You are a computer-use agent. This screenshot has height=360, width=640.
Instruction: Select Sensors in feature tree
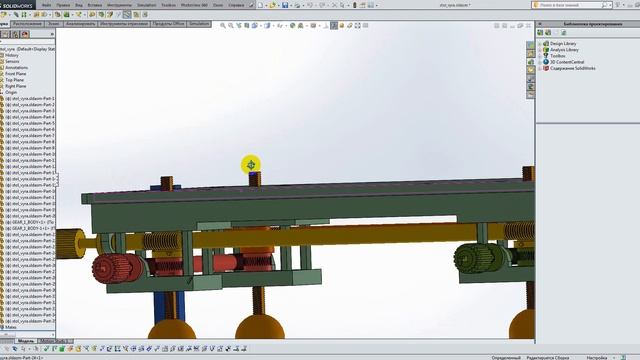click(x=12, y=61)
